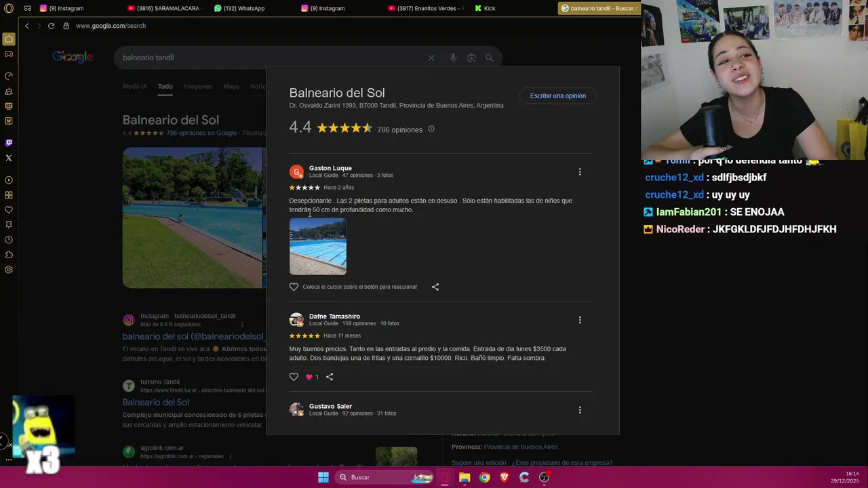Open Twitch panel in sidebar

(x=9, y=143)
